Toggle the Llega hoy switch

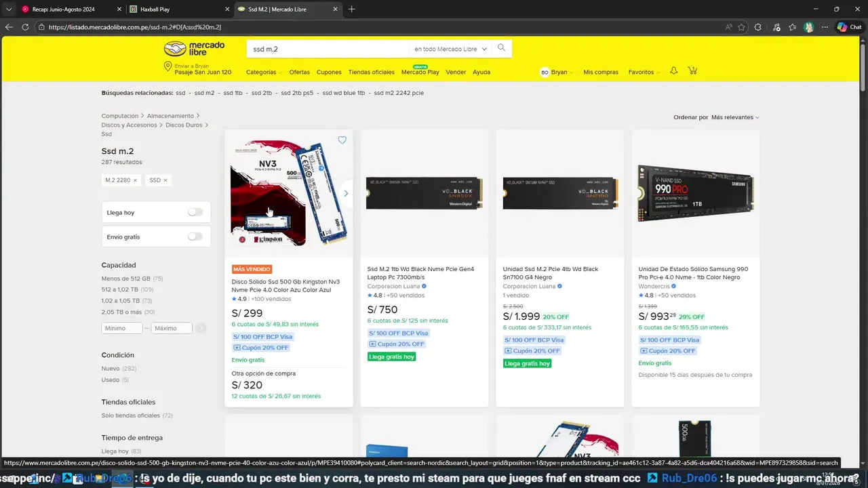(x=195, y=212)
